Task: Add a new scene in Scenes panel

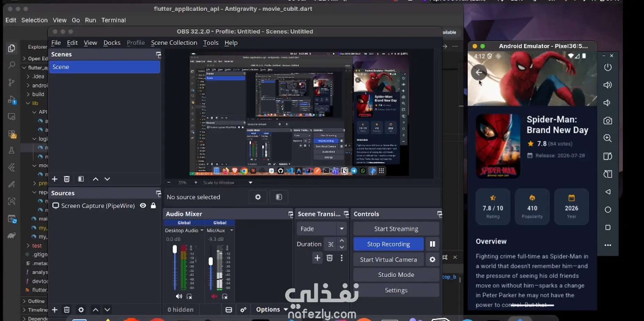Action: 55,179
